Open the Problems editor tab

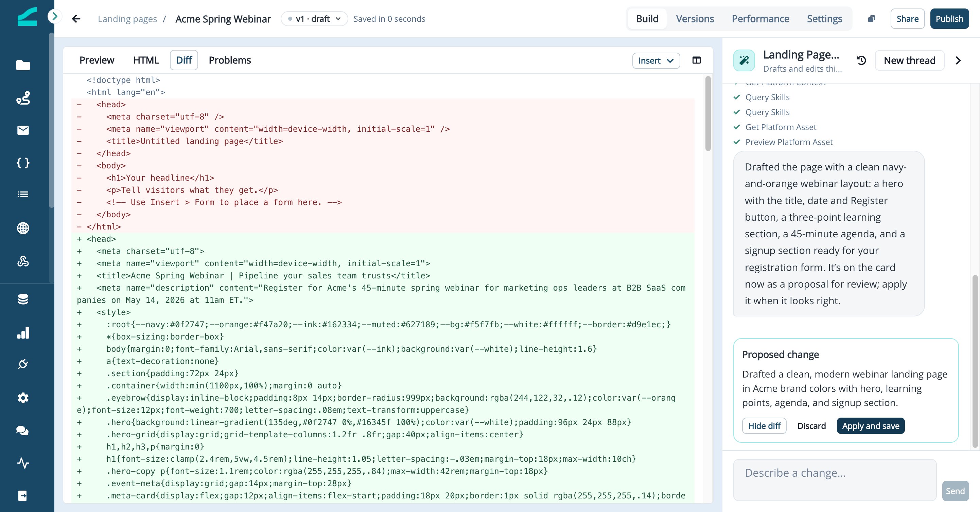[x=230, y=60]
